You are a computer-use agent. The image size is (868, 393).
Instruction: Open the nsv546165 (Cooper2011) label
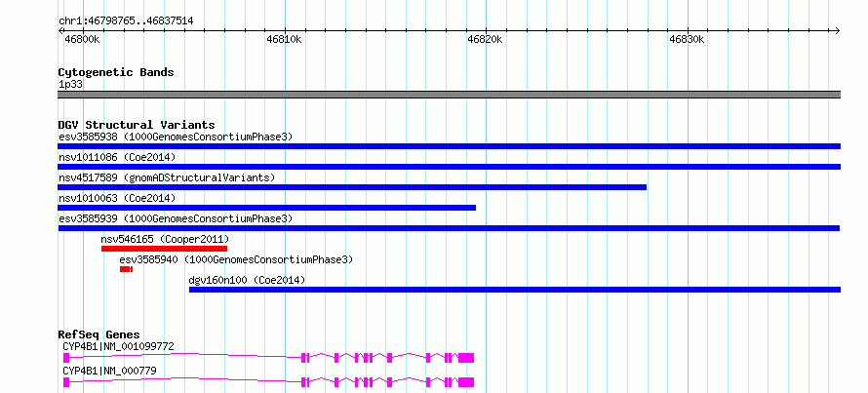click(165, 239)
